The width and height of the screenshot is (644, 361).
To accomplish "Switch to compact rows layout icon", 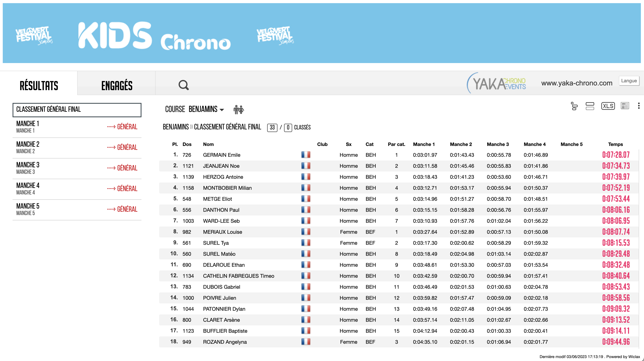I will 590,106.
